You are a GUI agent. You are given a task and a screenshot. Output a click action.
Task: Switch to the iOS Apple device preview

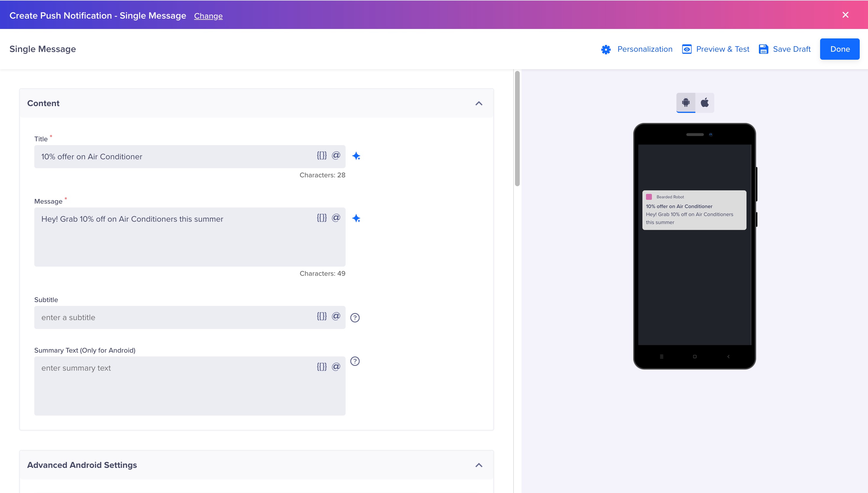click(705, 103)
